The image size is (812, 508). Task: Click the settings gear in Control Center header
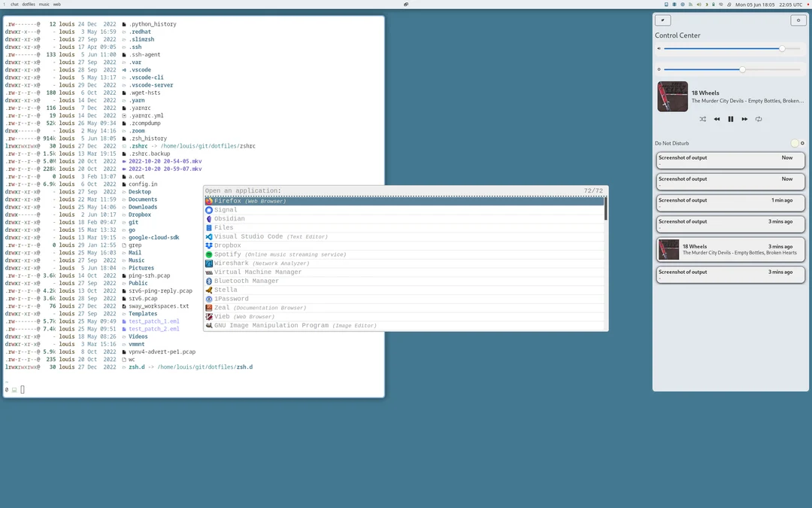tap(798, 20)
